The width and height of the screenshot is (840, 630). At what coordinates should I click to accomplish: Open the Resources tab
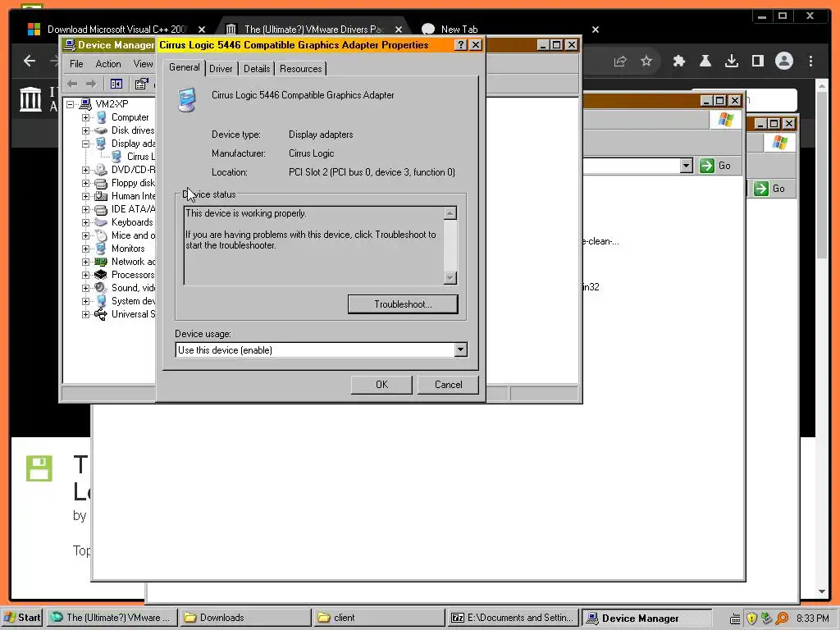[x=300, y=69]
